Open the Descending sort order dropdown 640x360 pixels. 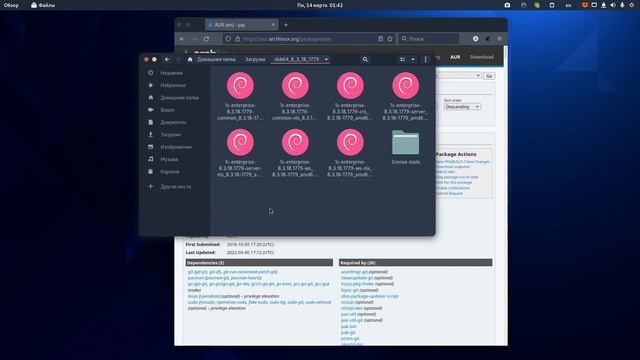(x=462, y=107)
